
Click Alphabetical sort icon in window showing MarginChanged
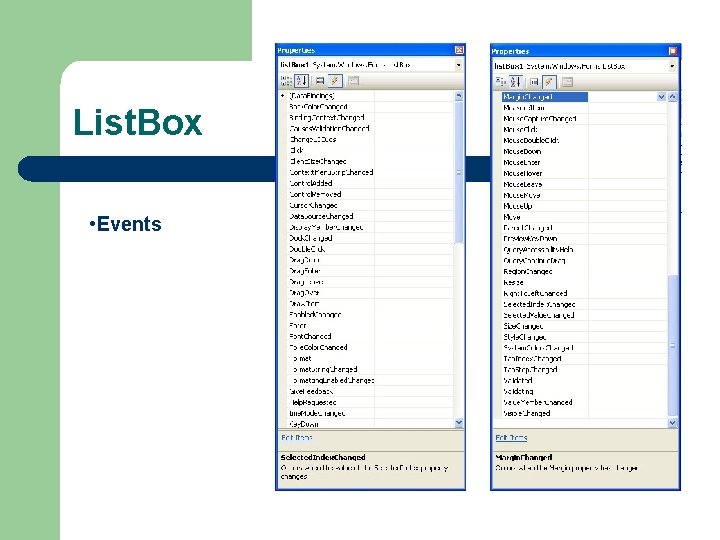pyautogui.click(x=516, y=82)
